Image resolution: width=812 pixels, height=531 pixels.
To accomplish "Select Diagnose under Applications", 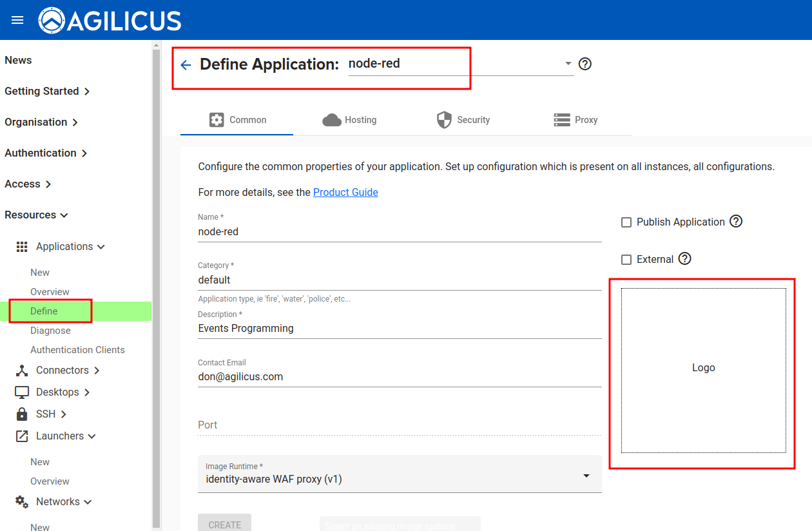I will 50,330.
